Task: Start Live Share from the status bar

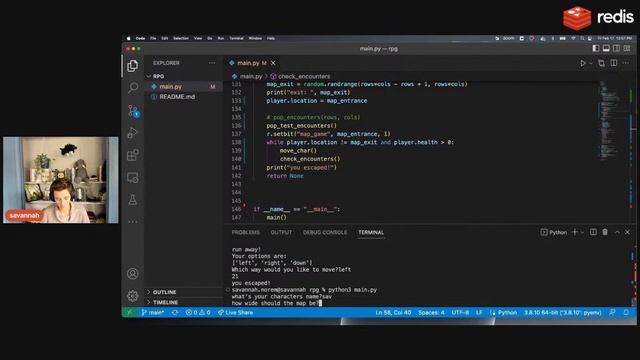Action: point(236,313)
